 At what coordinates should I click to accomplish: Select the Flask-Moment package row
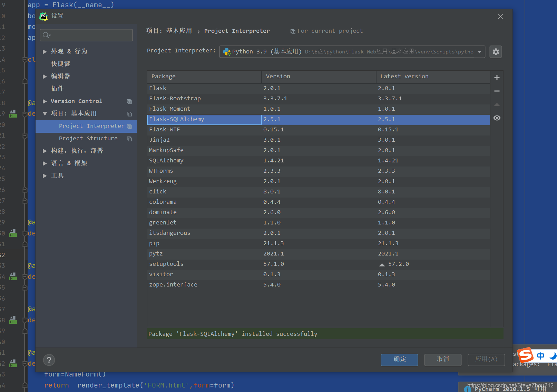click(319, 109)
